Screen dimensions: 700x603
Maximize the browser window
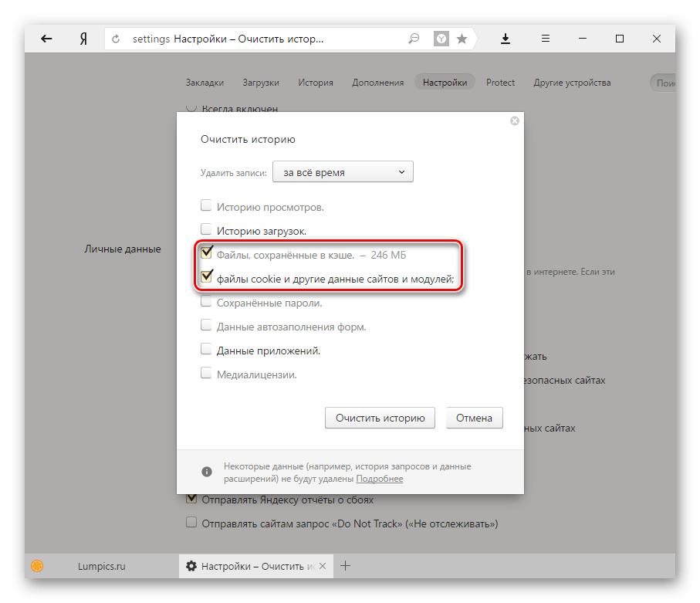[x=620, y=39]
